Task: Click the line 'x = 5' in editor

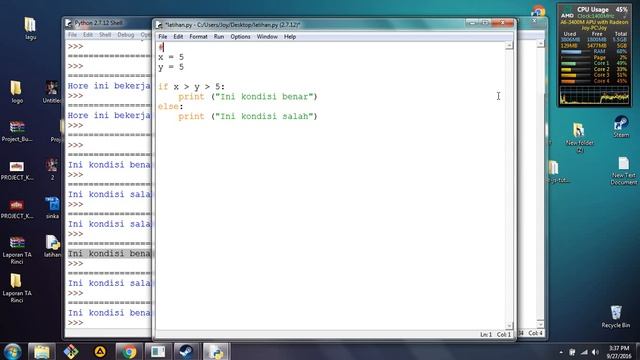Action: (x=171, y=57)
